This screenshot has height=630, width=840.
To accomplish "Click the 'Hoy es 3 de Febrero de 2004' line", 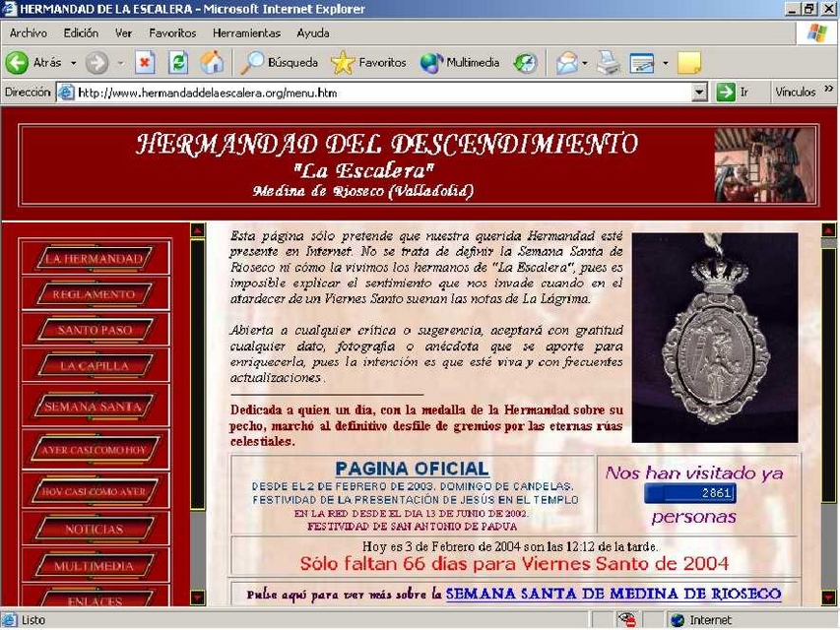I will (510, 546).
